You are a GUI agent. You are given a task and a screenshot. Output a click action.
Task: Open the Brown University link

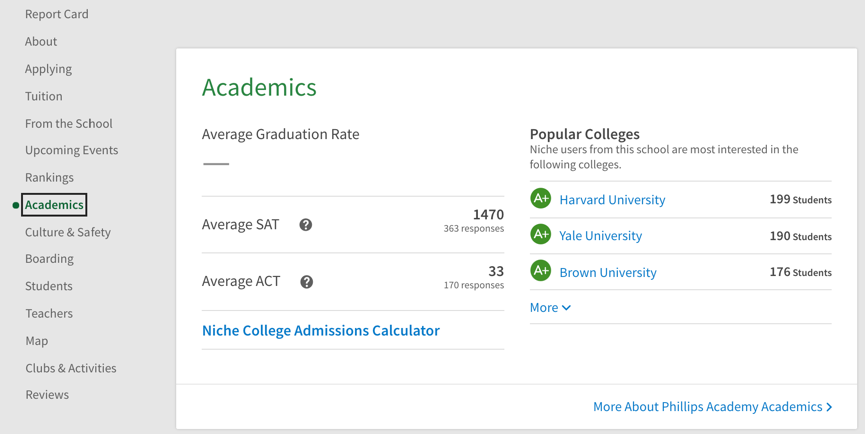(x=608, y=272)
